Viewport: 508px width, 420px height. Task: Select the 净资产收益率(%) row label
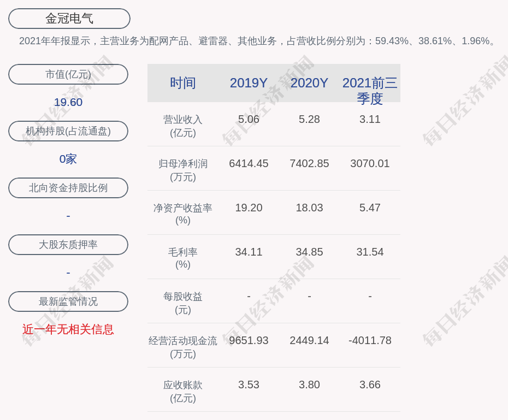click(x=183, y=214)
